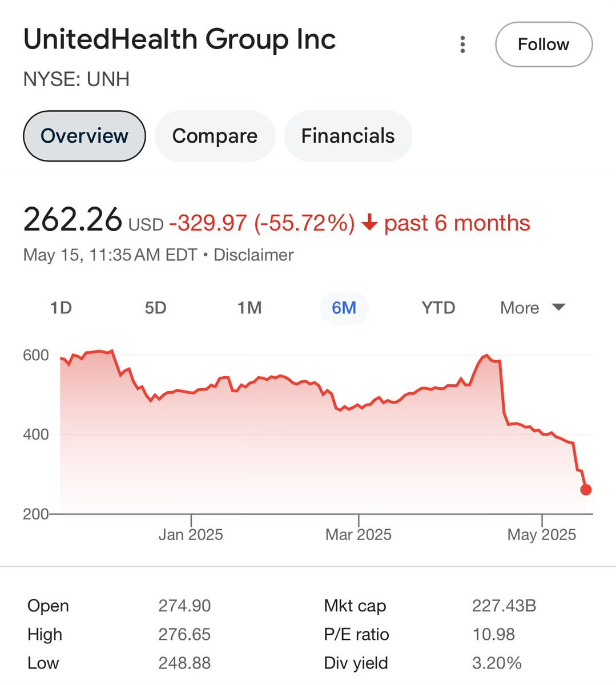Click the Follow button
616x685 pixels.
543,45
